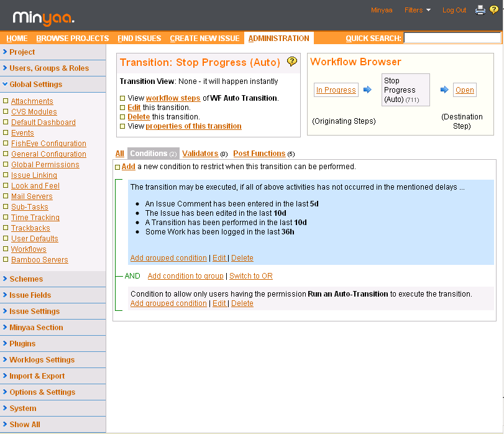Click the printer icon in the header
The image size is (504, 434).
480,10
